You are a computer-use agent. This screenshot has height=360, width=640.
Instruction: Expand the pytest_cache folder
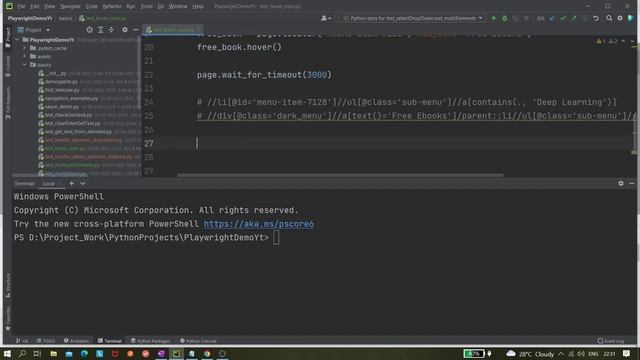click(x=24, y=48)
